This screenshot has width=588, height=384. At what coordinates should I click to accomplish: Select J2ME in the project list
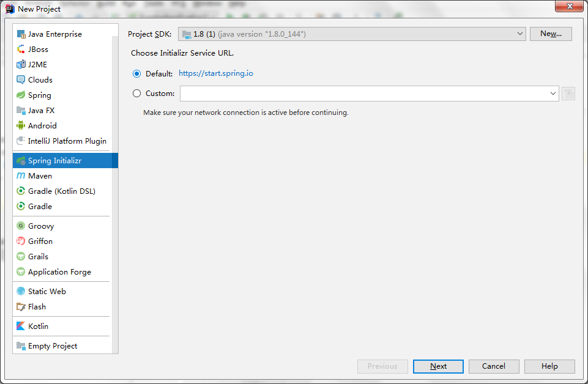click(x=62, y=64)
